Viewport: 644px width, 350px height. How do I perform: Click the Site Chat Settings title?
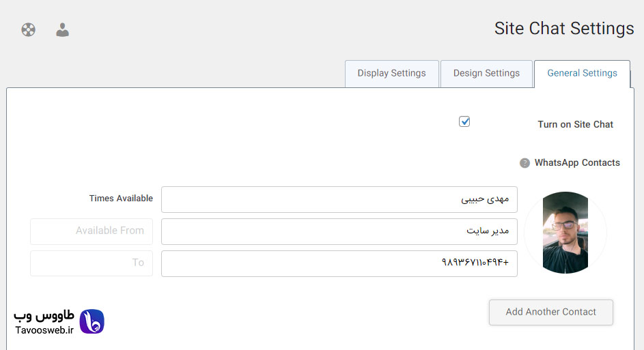564,29
